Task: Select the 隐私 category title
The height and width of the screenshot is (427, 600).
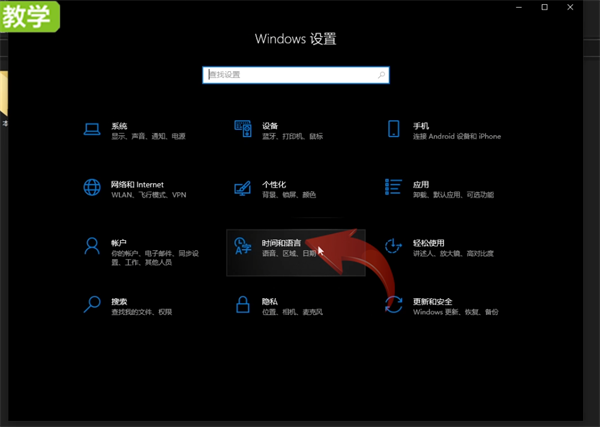Action: (270, 302)
